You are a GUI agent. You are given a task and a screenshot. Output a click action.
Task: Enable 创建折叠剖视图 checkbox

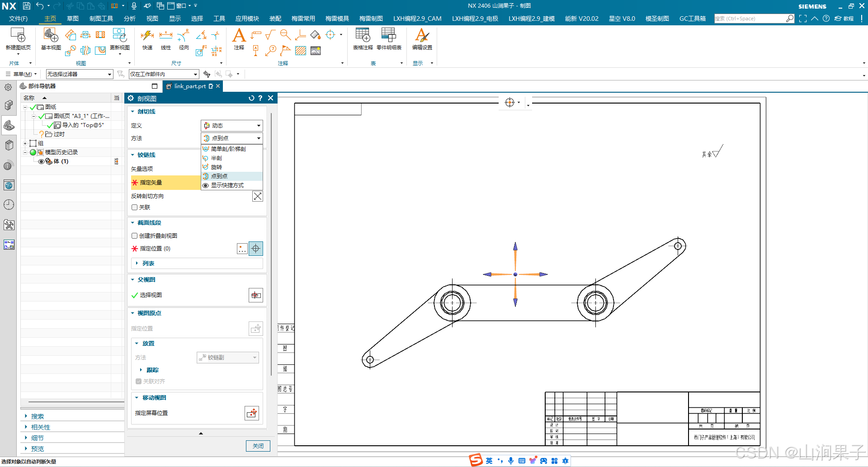134,236
